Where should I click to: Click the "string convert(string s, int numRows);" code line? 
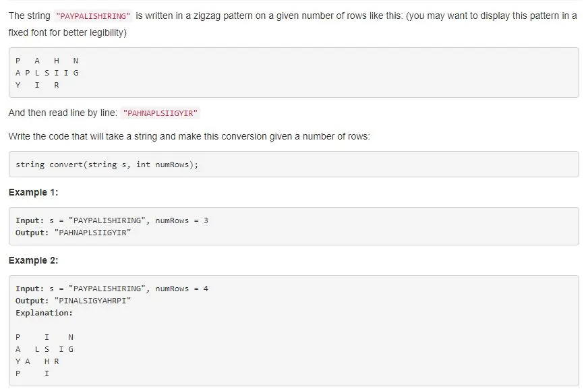click(x=107, y=164)
